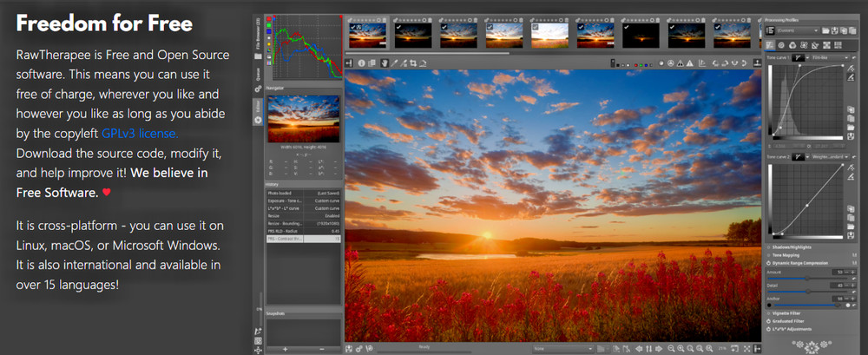This screenshot has height=355, width=868.
Task: Open the Film-like curve mode dropdown
Action: [x=831, y=57]
